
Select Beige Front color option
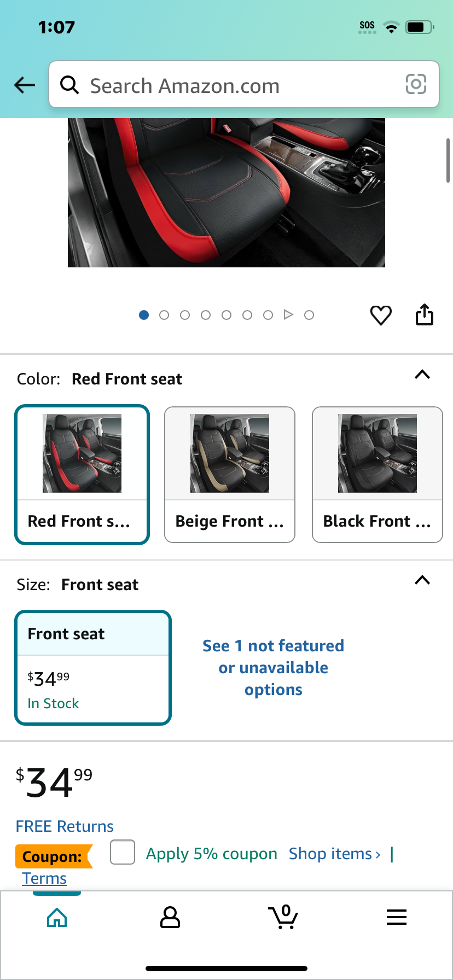[230, 475]
